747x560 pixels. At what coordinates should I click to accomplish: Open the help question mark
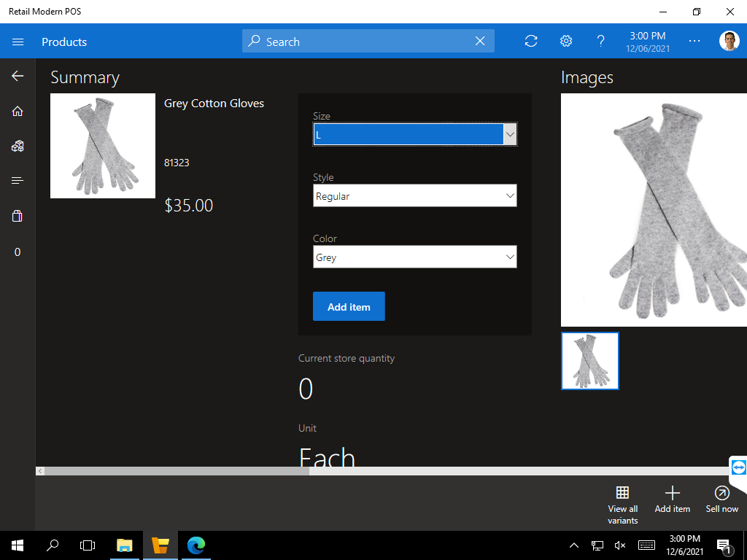coord(601,42)
